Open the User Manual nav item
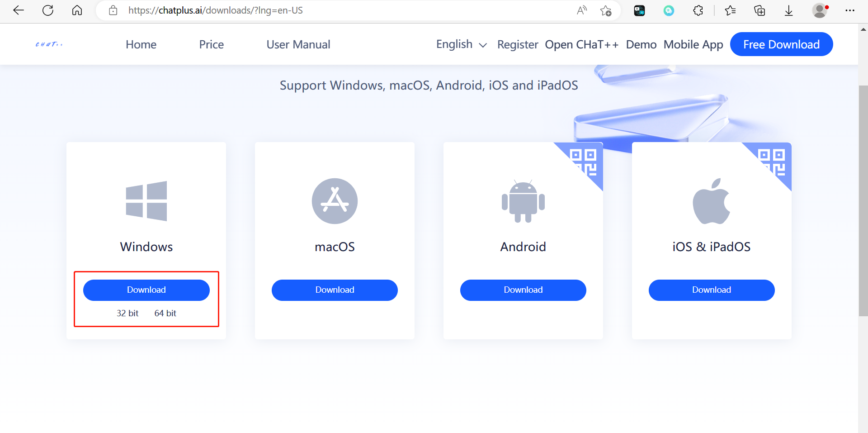Viewport: 868px width, 433px height. click(298, 44)
